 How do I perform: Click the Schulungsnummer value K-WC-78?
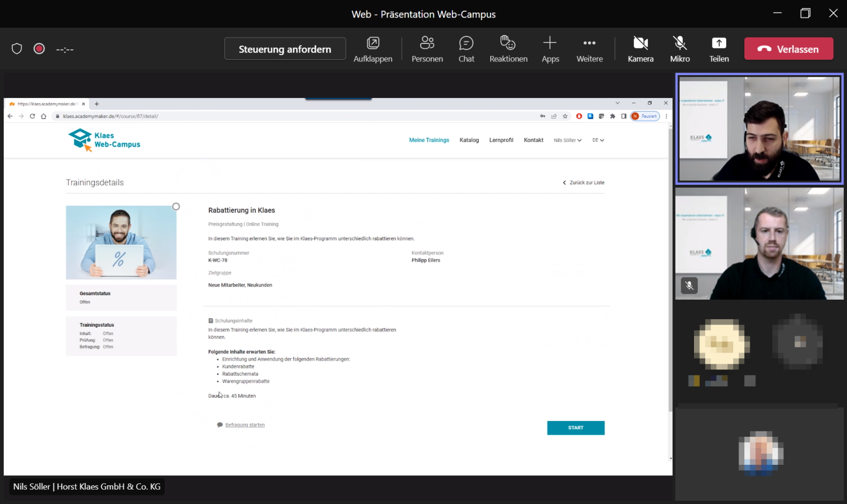coord(218,260)
